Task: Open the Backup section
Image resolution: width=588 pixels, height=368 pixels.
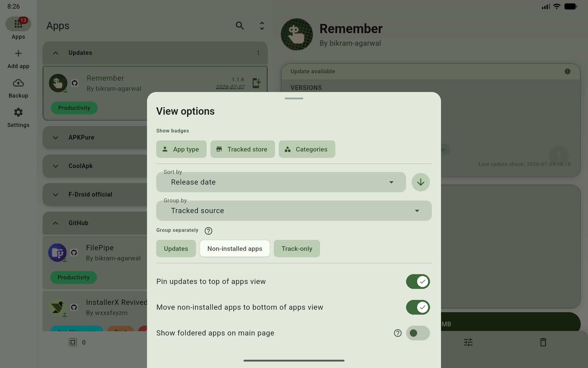Action: point(18,89)
